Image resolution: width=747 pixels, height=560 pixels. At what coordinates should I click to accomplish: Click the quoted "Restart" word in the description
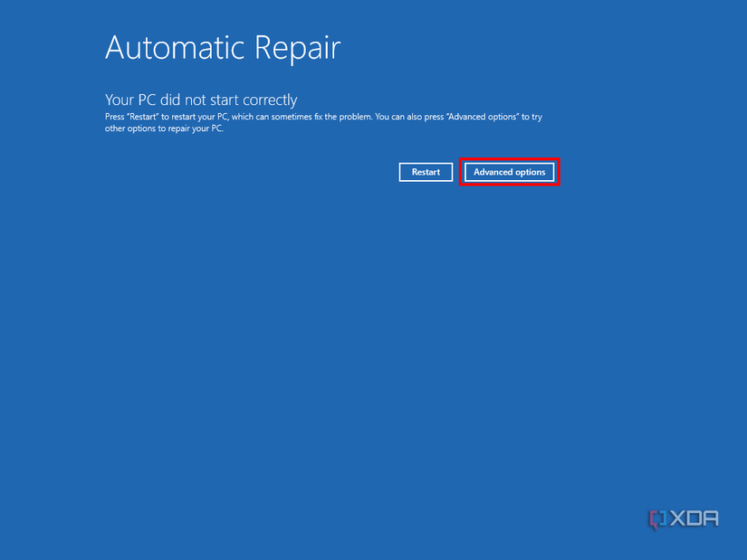(x=143, y=117)
